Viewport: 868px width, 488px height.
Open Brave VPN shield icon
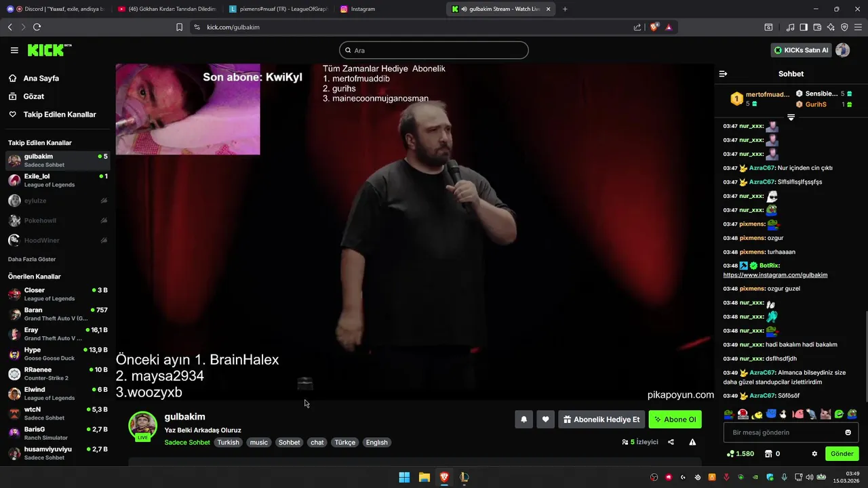pyautogui.click(x=844, y=27)
